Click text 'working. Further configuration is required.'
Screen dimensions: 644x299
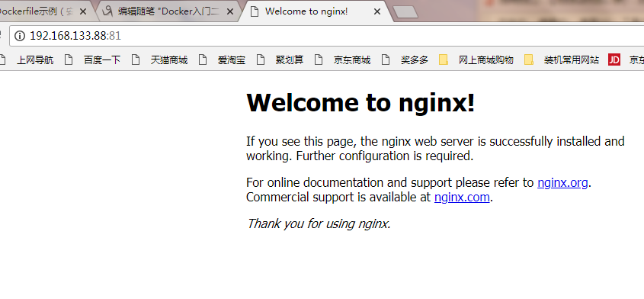[360, 156]
